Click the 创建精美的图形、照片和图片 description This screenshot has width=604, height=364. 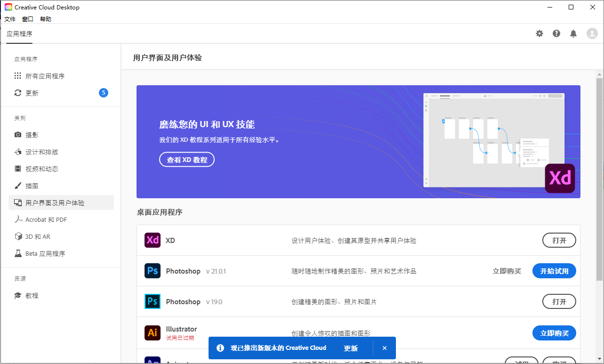(x=334, y=302)
